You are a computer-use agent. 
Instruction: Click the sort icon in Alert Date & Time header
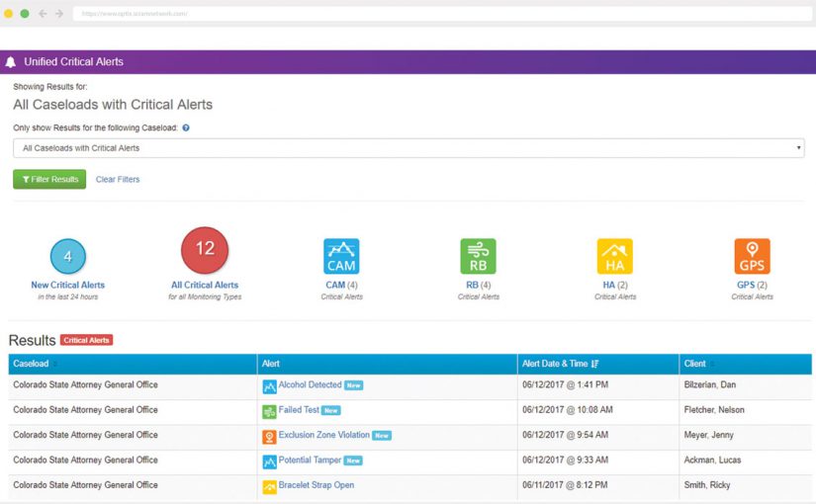pos(594,364)
